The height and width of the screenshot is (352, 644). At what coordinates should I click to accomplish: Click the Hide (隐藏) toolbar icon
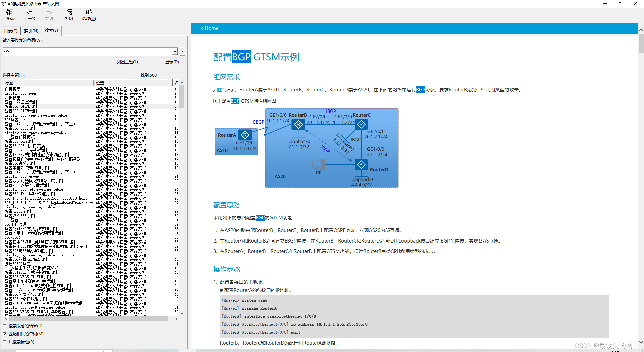click(x=10, y=15)
